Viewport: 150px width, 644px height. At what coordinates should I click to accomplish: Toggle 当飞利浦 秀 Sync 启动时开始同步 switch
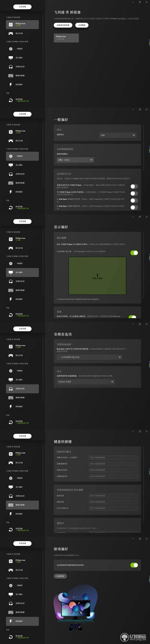(134, 193)
